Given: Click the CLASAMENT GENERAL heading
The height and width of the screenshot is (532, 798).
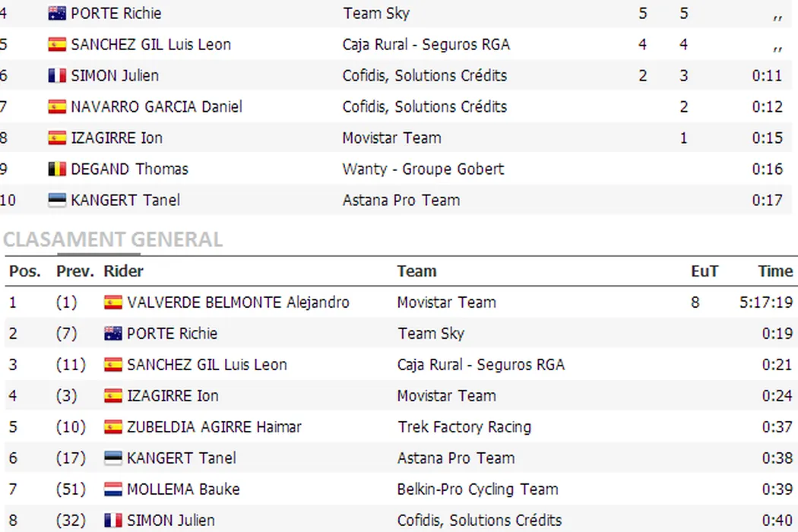Looking at the screenshot, I should tap(113, 240).
